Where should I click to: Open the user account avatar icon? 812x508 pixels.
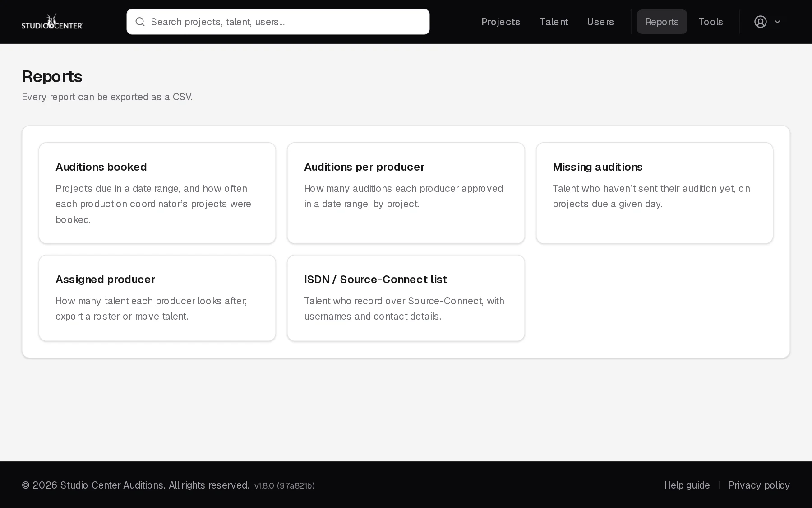[761, 22]
